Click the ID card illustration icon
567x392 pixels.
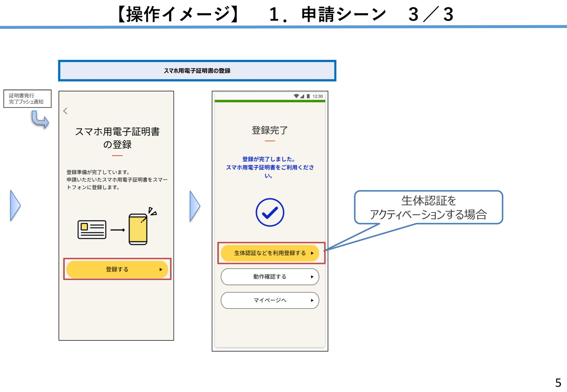click(x=92, y=230)
